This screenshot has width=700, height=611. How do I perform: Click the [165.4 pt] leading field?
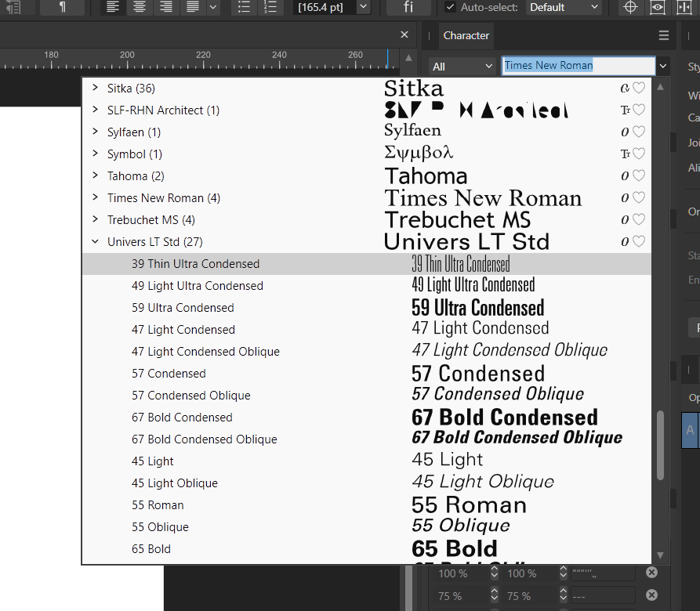click(x=325, y=7)
